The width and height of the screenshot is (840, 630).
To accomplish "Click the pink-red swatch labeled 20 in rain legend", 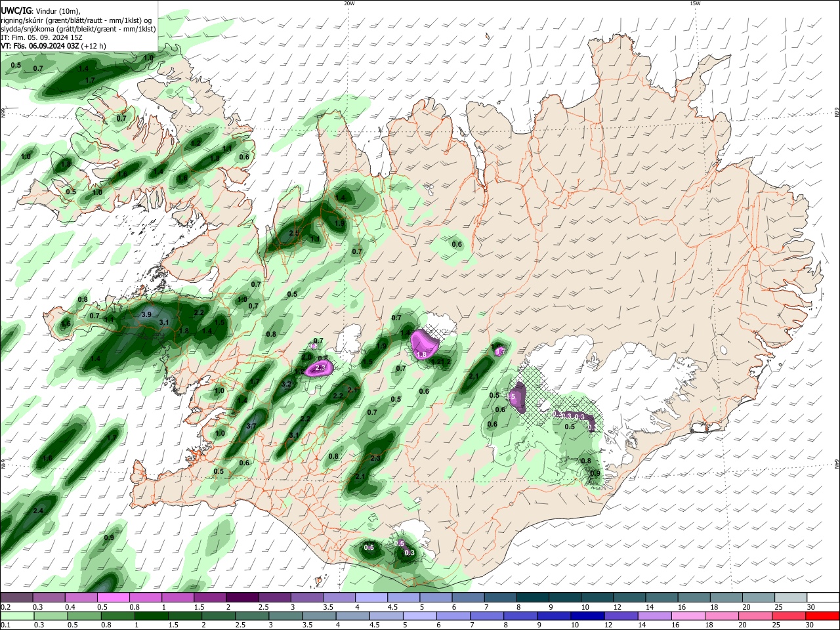I will click(755, 616).
